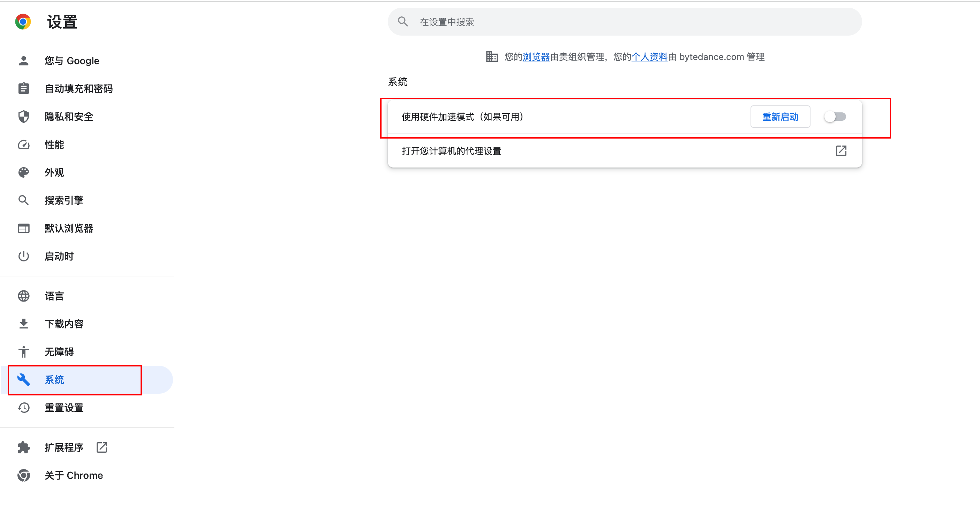Open the 个人资料 management link
This screenshot has width=980, height=527.
coord(649,57)
